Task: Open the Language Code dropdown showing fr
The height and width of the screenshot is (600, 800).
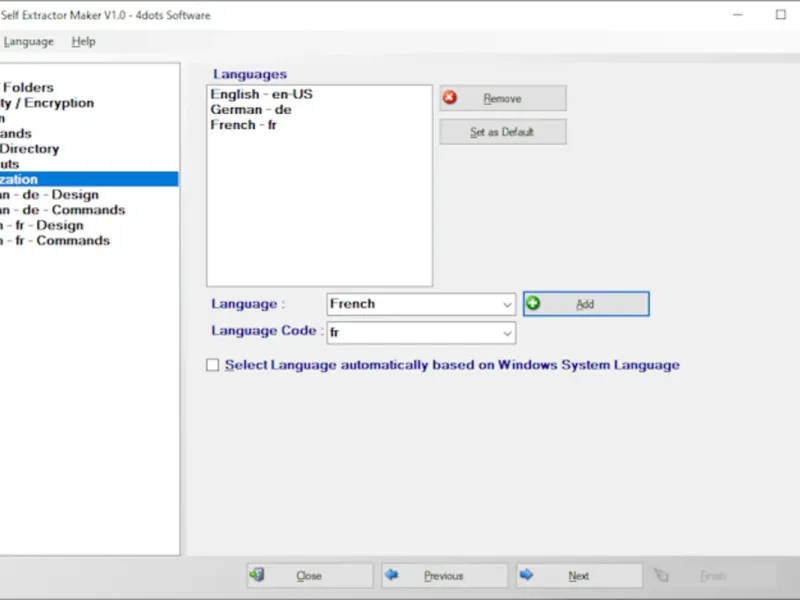Action: tap(507, 333)
